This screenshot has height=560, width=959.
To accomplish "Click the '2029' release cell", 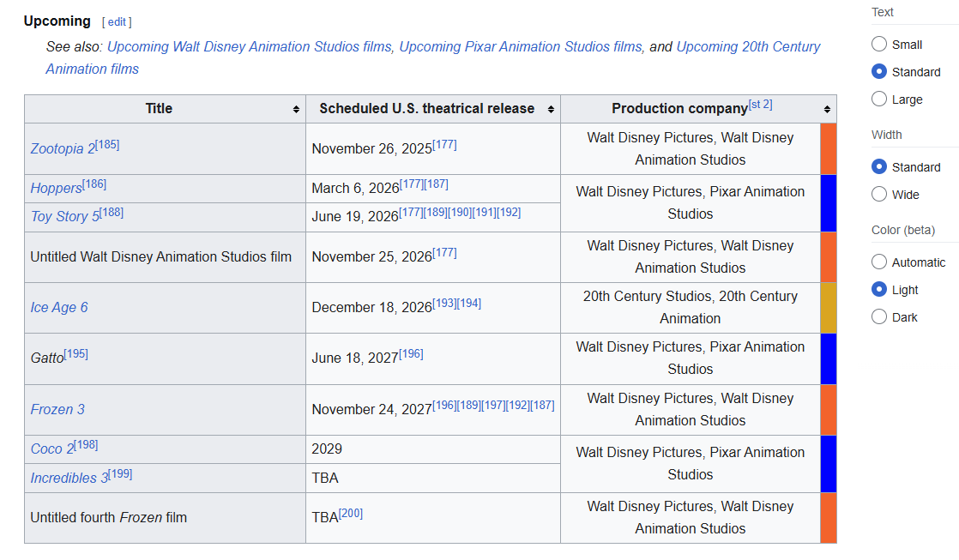I will pyautogui.click(x=433, y=449).
